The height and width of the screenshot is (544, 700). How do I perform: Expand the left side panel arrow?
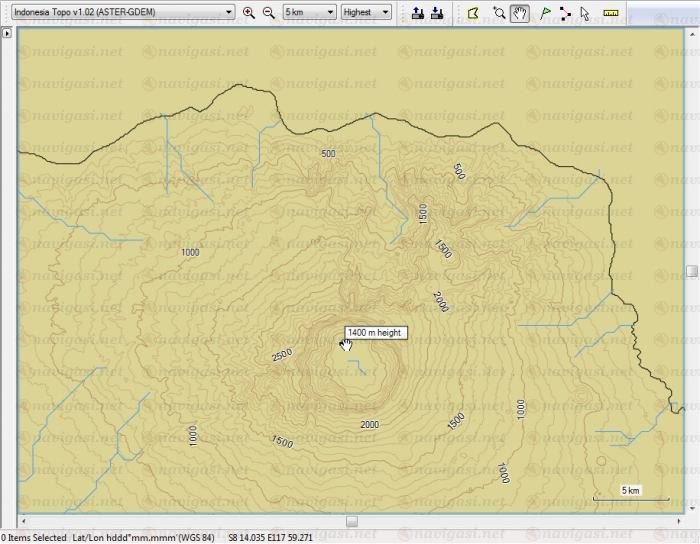click(6, 33)
